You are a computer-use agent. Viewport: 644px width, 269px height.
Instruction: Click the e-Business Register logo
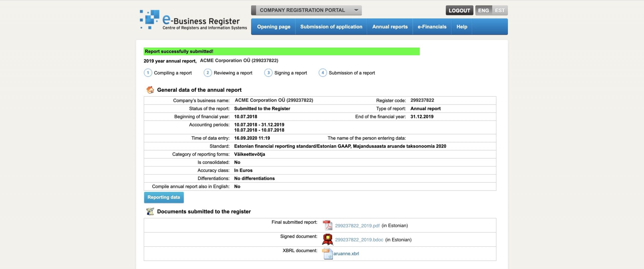click(x=193, y=20)
